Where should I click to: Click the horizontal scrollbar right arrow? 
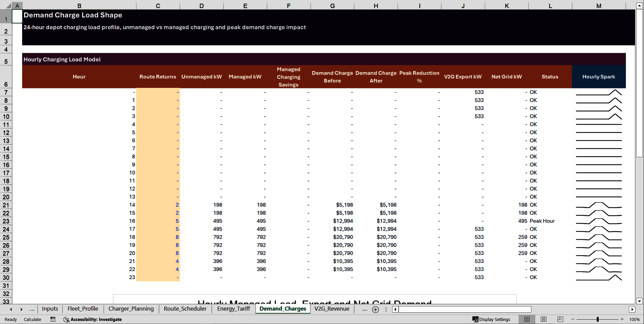point(632,310)
